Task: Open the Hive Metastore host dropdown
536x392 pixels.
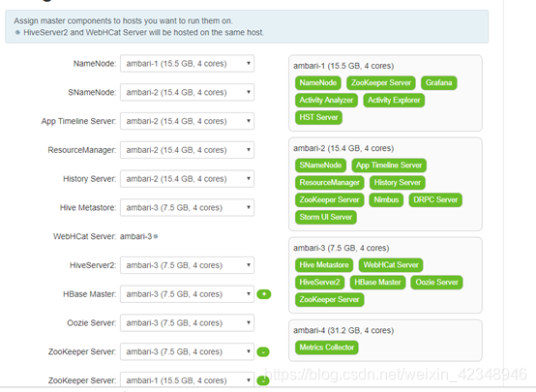Action: 187,208
